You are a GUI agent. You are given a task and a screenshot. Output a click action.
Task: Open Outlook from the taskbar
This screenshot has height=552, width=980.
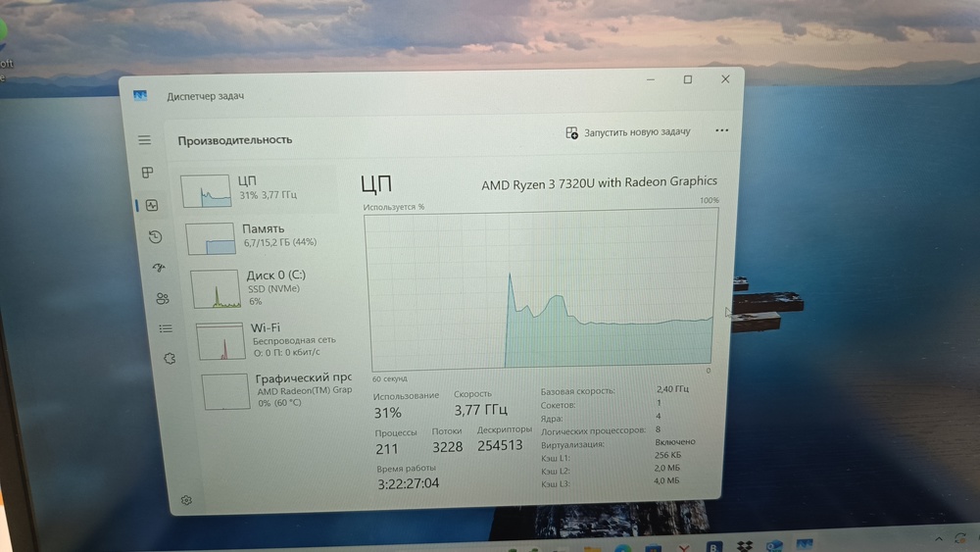[x=774, y=546]
